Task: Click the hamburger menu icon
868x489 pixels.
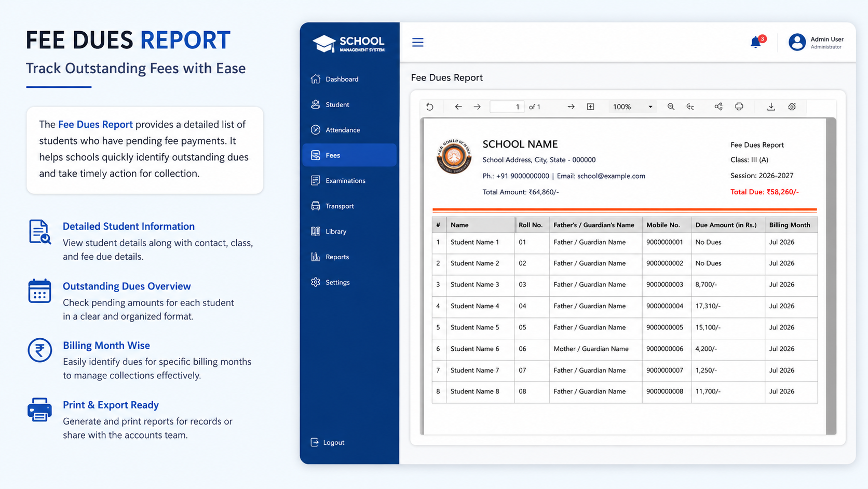Action: 417,42
